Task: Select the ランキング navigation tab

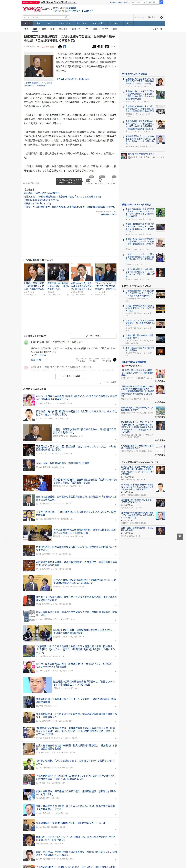Action: click(x=115, y=24)
